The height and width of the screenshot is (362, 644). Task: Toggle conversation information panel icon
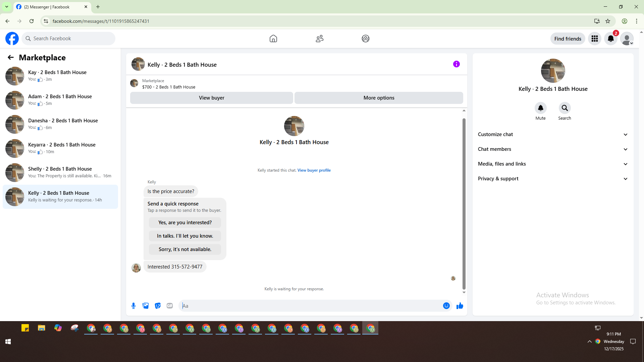(456, 64)
